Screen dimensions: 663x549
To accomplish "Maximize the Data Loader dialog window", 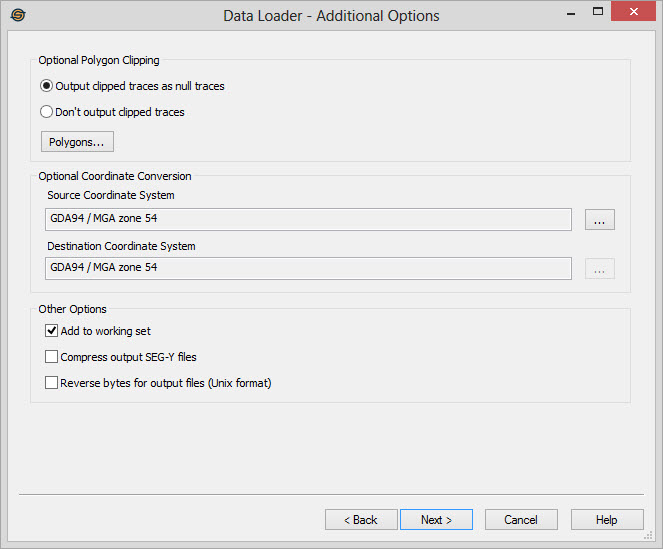I will coord(597,13).
